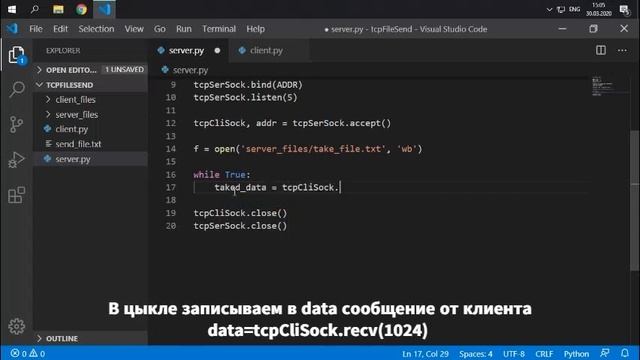Open Google Chrome from taskbar
640x360 pixels.
(x=81, y=9)
